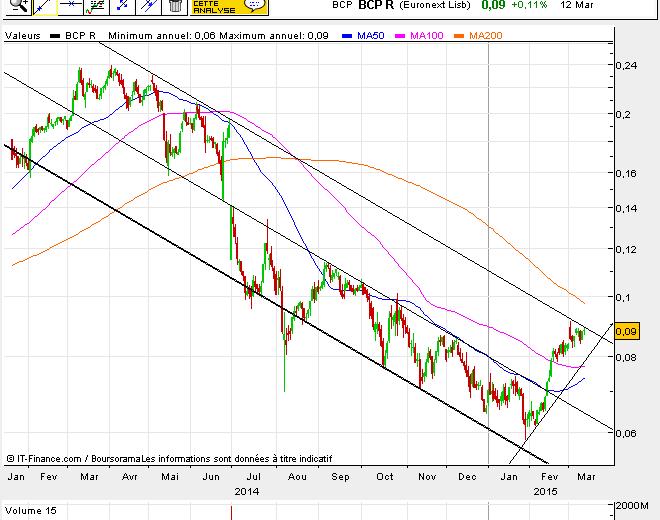Click the 'Cette analyse' comment button
This screenshot has width=660, height=520.
coord(229,6)
